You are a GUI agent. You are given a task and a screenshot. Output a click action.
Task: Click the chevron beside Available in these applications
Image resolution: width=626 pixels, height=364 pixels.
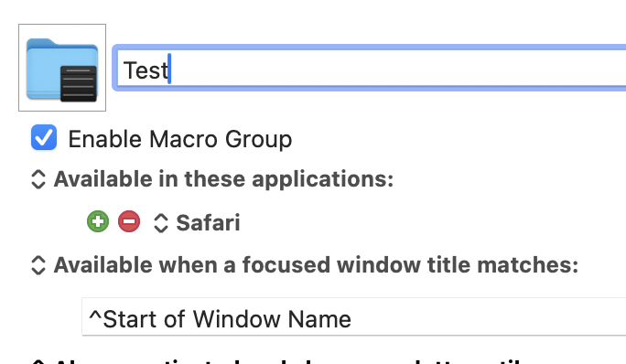[x=38, y=179]
